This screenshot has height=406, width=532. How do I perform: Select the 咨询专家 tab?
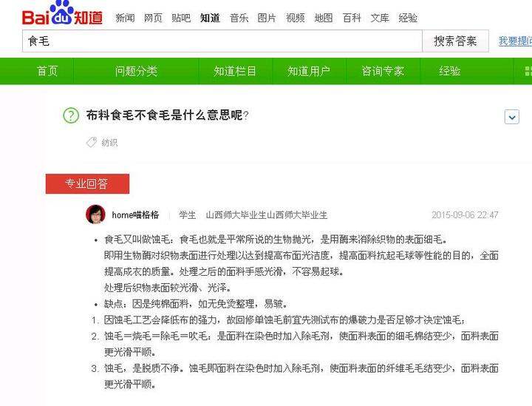(383, 71)
